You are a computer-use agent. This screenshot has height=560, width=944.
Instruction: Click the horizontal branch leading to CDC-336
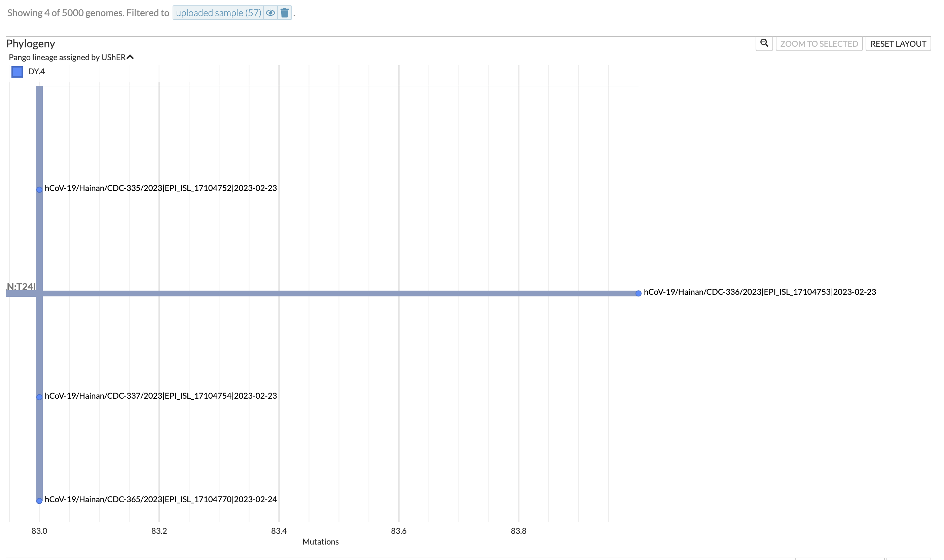(x=340, y=293)
